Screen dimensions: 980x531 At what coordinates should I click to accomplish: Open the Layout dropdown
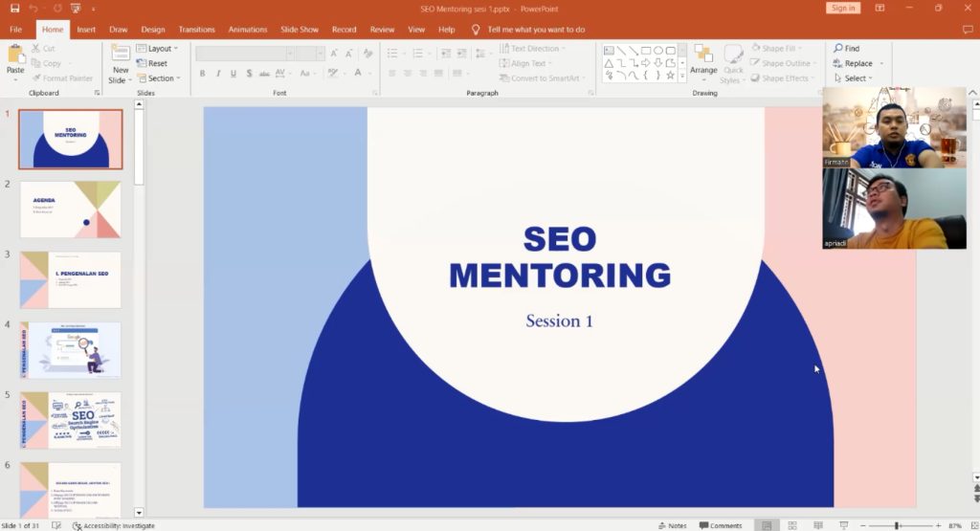pos(158,48)
